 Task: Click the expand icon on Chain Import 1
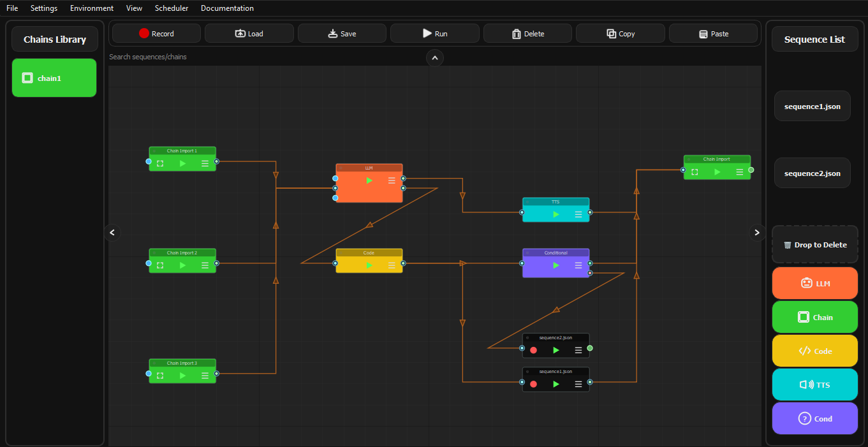coord(159,163)
